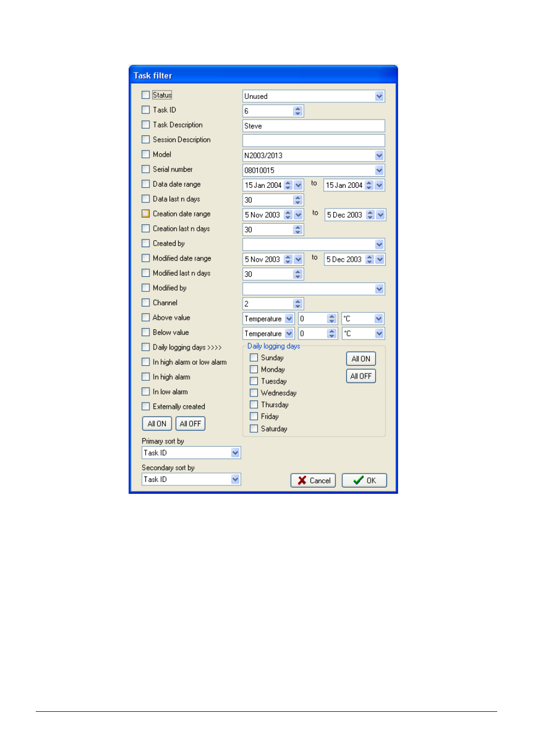Enable Session Description checkbox

[145, 139]
